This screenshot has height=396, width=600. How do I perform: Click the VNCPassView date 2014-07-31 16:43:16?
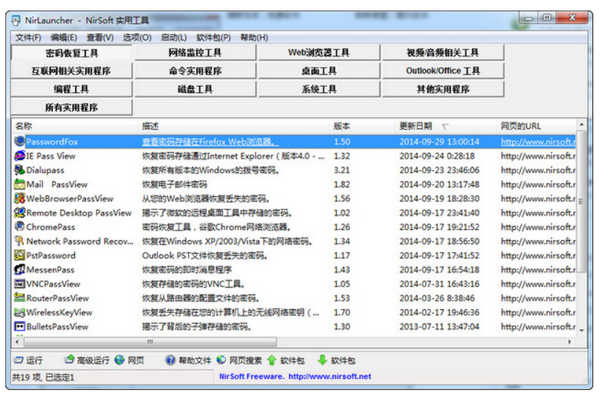(x=439, y=284)
